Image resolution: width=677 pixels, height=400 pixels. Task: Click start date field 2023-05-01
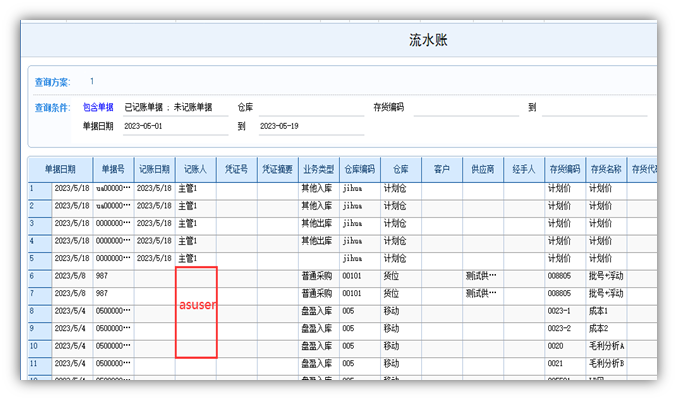[175, 127]
